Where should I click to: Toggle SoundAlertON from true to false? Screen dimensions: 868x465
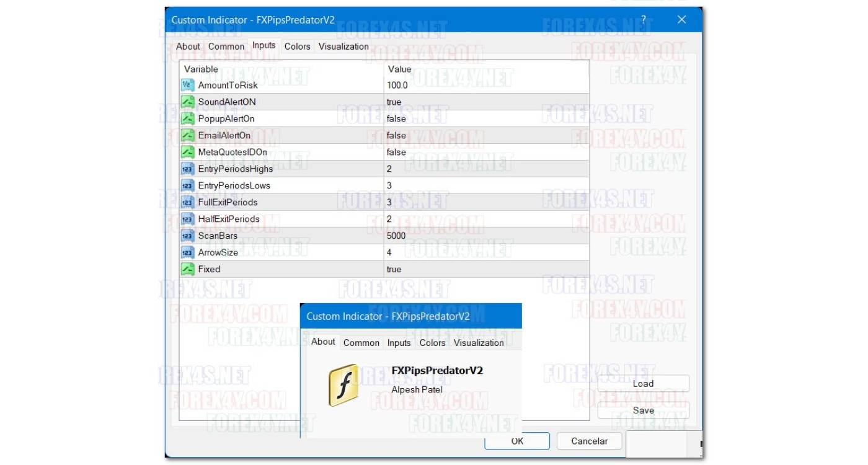434,101
